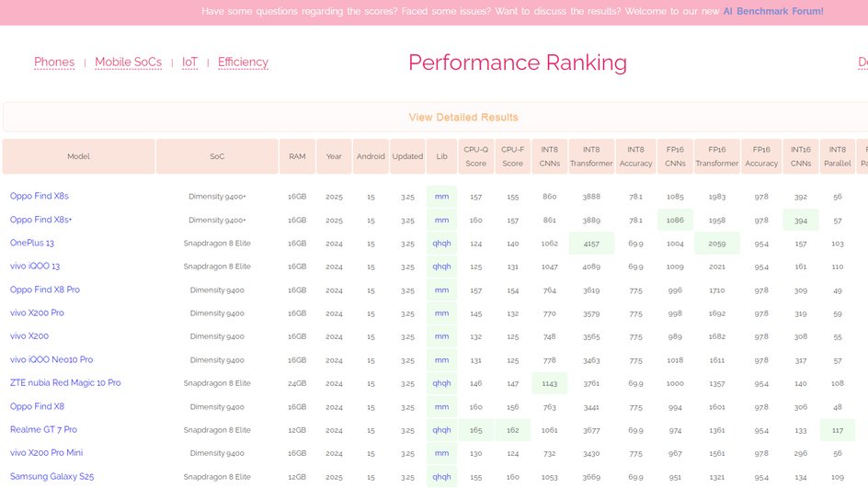Switch to the Phones ranking tab
The height and width of the screenshot is (488, 868).
pyautogui.click(x=54, y=62)
